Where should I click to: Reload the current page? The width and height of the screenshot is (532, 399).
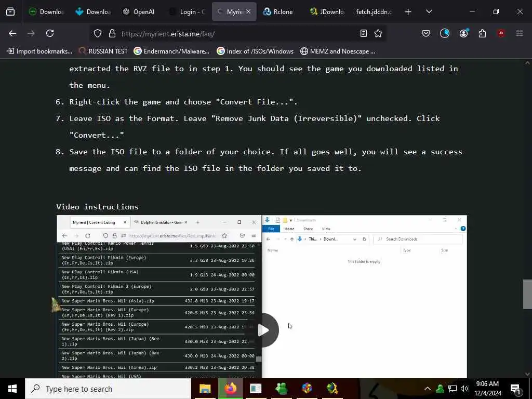tap(50, 33)
